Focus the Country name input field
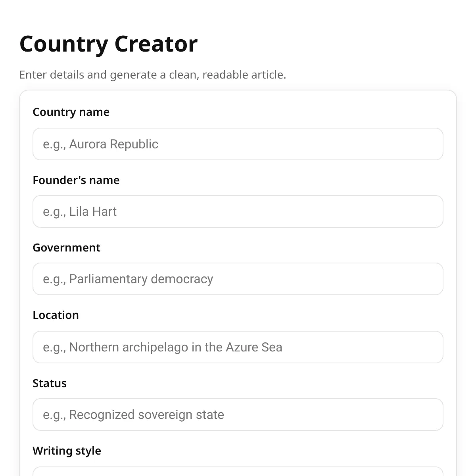 click(238, 144)
